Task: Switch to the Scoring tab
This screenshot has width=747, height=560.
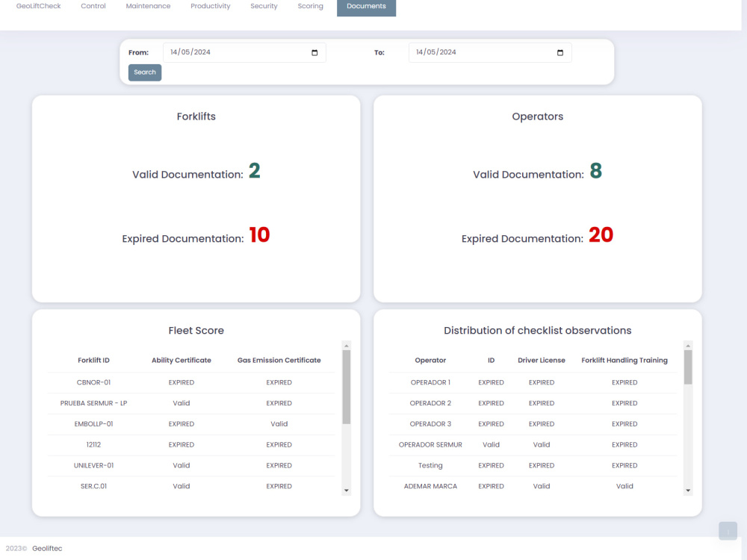Action: (311, 6)
